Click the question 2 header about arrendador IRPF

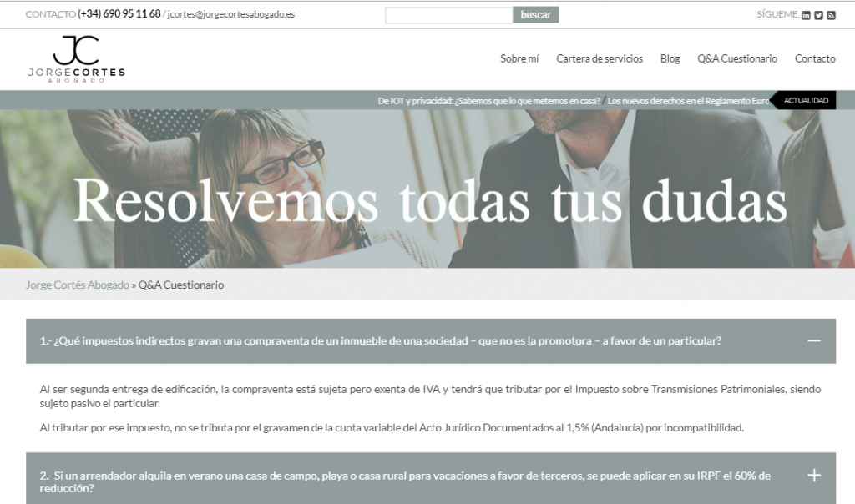tap(431, 478)
